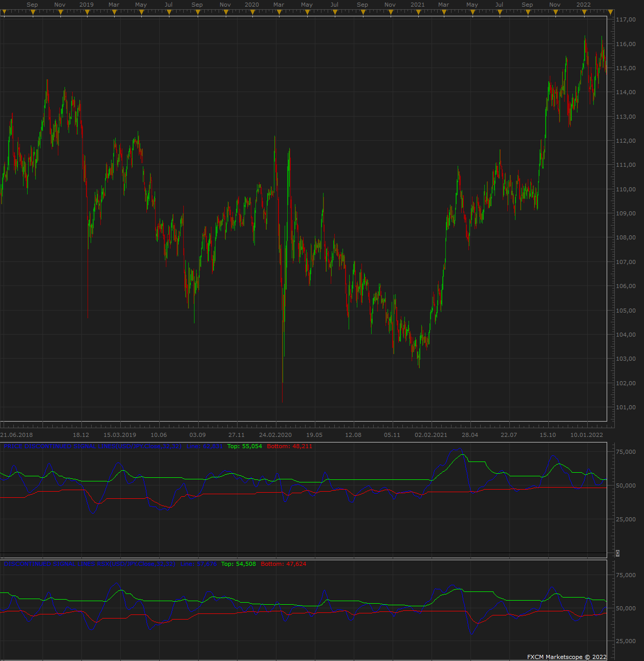
Task: Click the 107,00 price axis label
Action: click(626, 262)
